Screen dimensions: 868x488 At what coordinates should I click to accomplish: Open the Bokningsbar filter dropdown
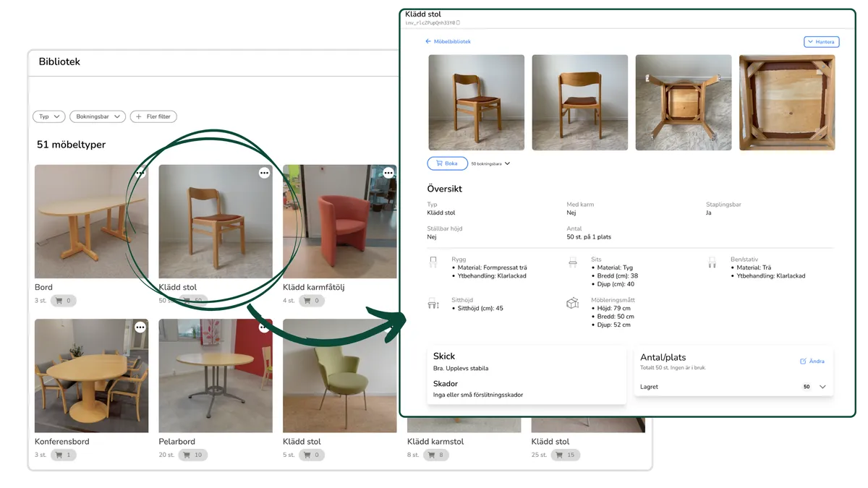(x=98, y=116)
